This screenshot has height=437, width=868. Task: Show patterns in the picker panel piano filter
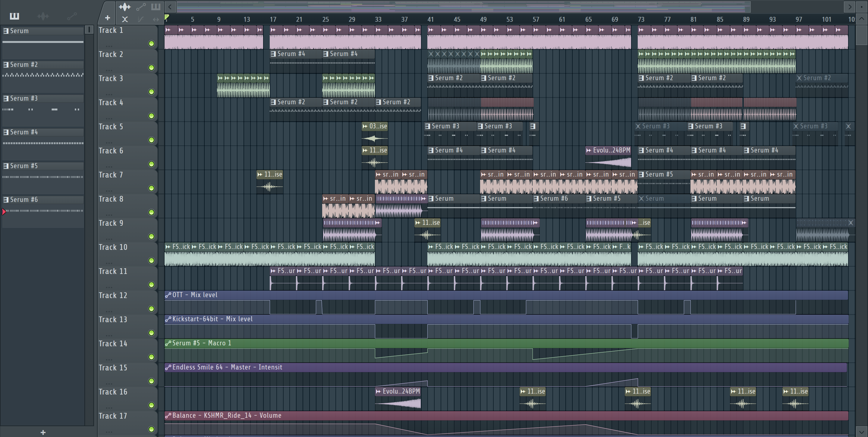tap(14, 16)
